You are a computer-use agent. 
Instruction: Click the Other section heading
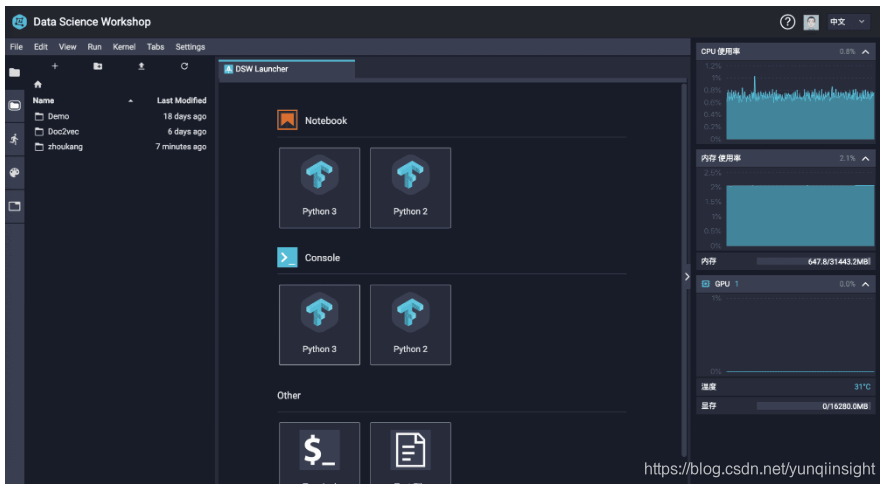click(x=289, y=395)
